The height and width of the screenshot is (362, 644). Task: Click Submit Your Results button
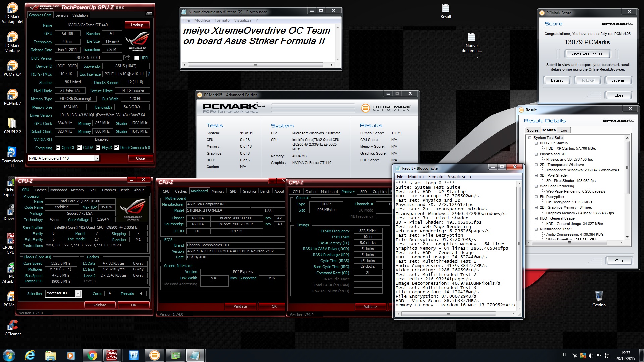tap(588, 54)
